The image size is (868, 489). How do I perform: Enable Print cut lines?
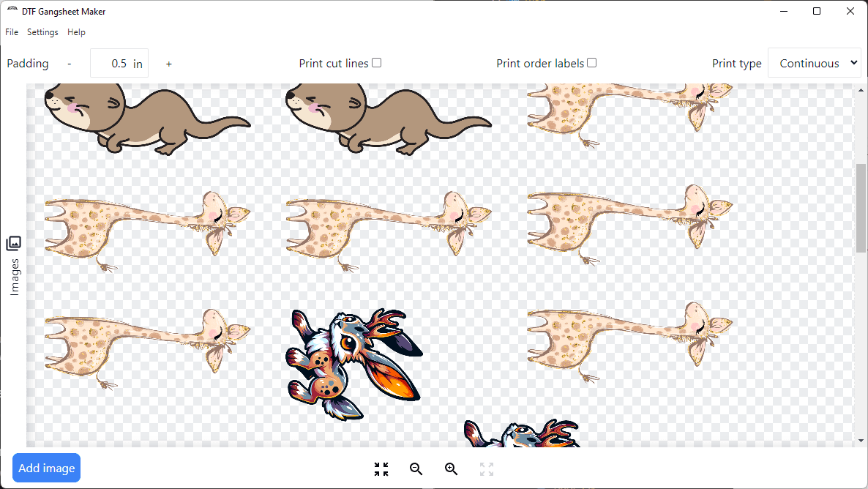click(376, 62)
